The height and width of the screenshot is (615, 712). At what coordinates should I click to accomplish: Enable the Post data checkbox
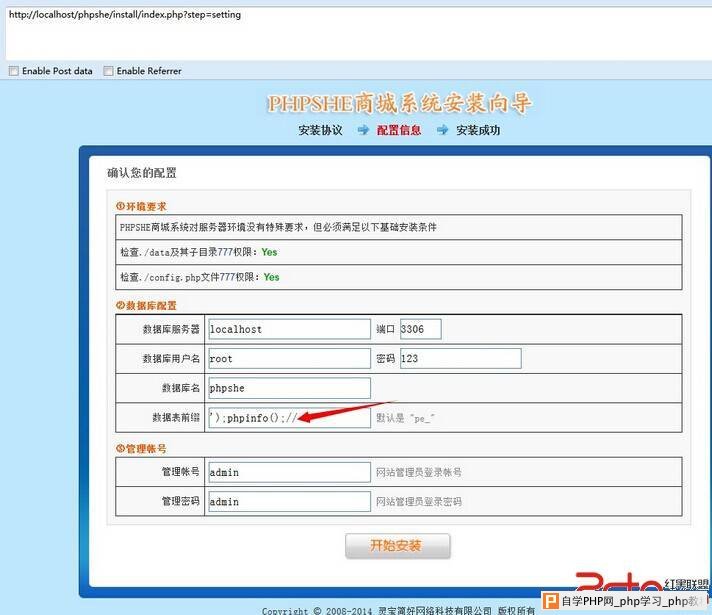click(x=14, y=71)
